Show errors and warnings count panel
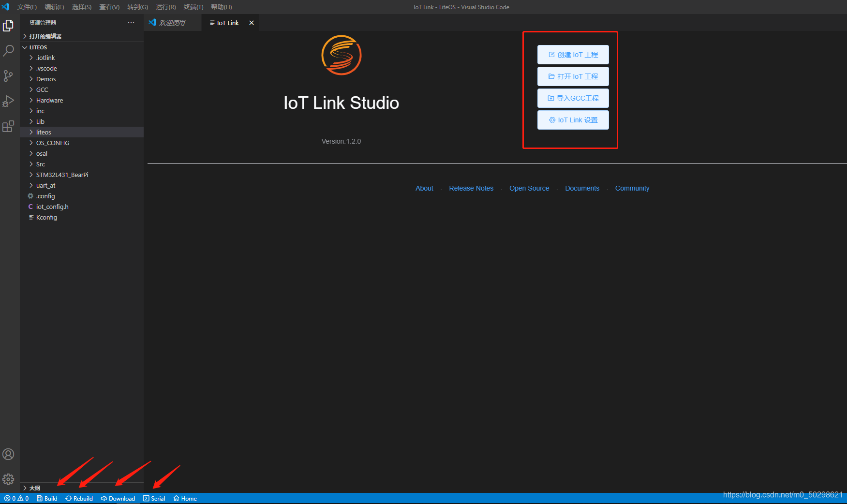The height and width of the screenshot is (504, 847). coord(16,499)
